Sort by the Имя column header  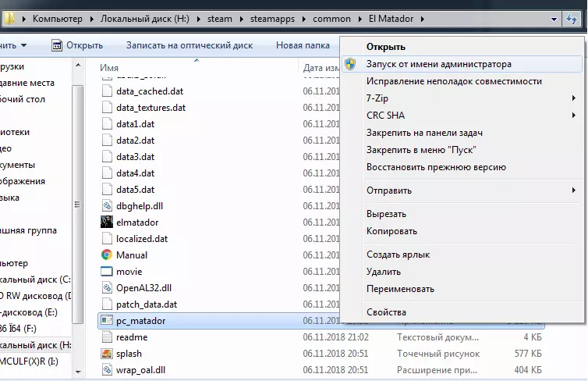pyautogui.click(x=108, y=68)
